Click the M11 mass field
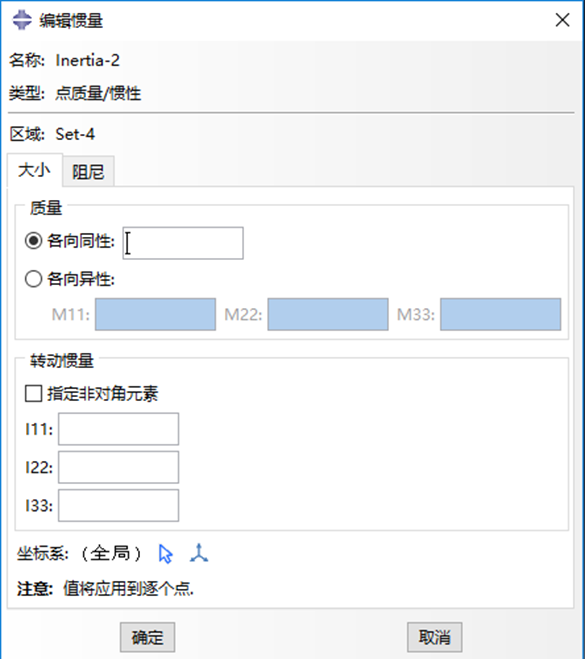The height and width of the screenshot is (659, 585). pyautogui.click(x=155, y=314)
